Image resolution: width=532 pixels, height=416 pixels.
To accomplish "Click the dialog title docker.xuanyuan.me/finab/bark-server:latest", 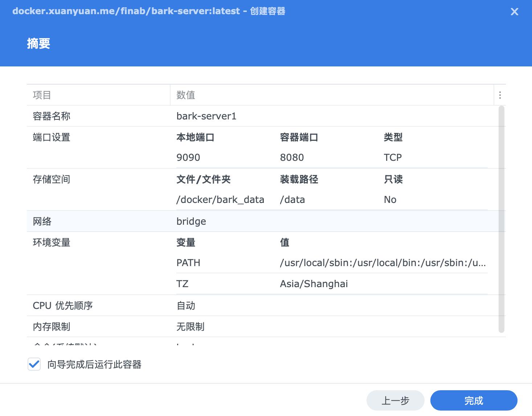I will [x=126, y=11].
